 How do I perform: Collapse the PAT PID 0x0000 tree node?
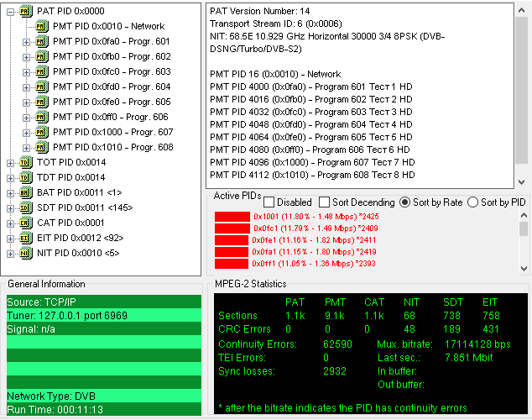pos(11,12)
